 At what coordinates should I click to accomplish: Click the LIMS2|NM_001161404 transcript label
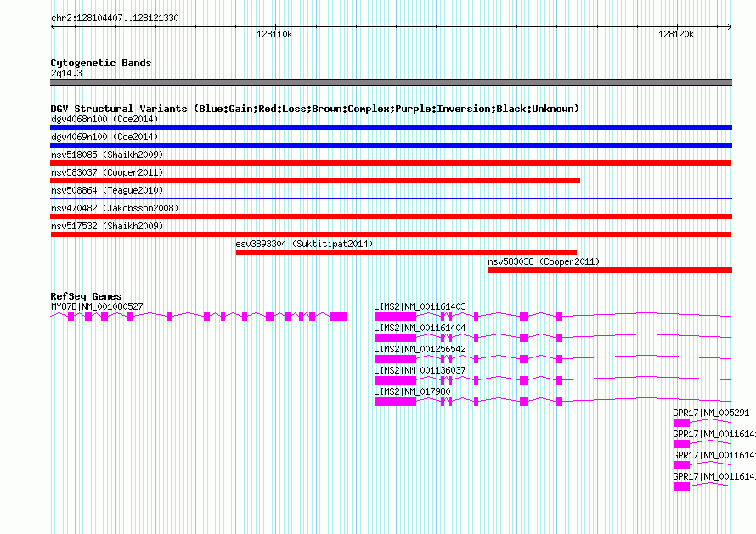coord(420,328)
